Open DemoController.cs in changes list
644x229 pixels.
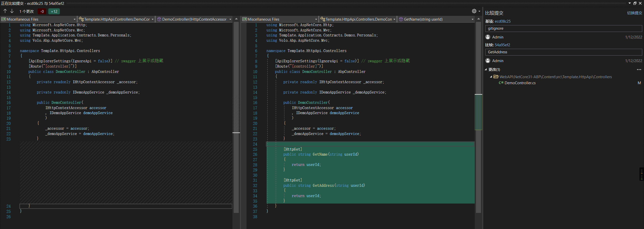(x=520, y=83)
